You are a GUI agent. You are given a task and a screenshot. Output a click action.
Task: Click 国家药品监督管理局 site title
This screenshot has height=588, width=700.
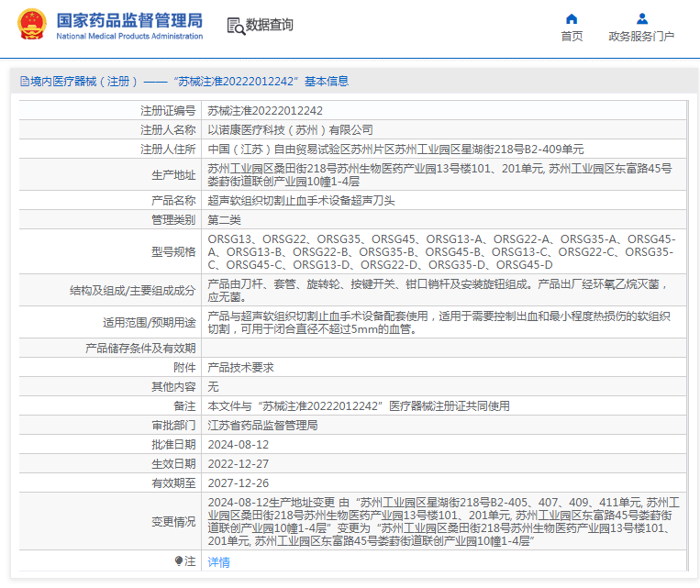click(x=129, y=20)
